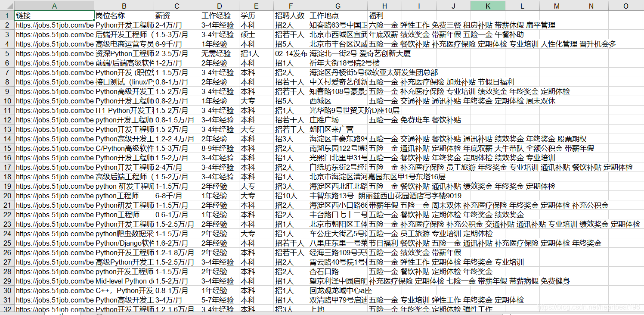Select job title cell Python/Django软件
644x315 pixels.
[124, 243]
